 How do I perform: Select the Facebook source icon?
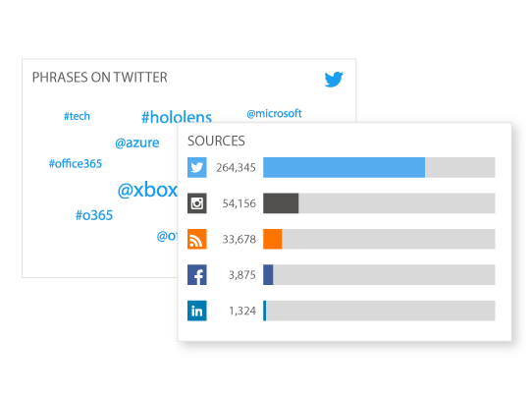196,275
